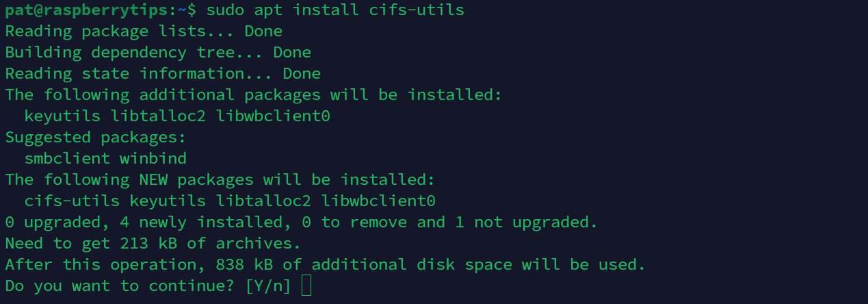Click the 'Reading package lists... Done' line
Viewport: 868px width, 304px height.
pos(144,31)
